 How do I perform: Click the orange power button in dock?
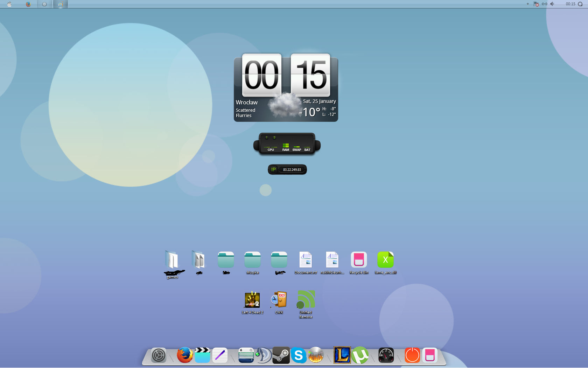pyautogui.click(x=412, y=355)
